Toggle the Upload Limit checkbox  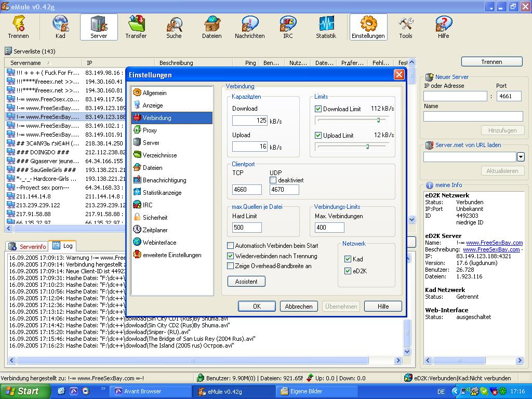(318, 136)
